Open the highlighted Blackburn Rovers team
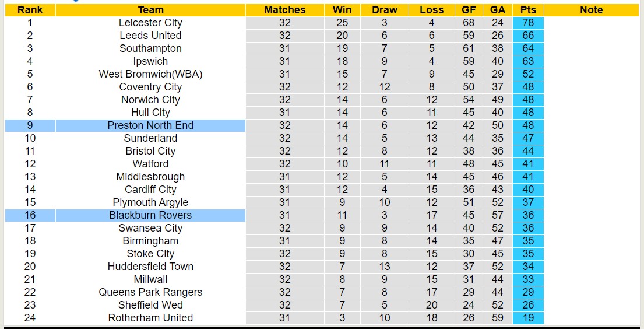Screen dimensions: 644x329 click(150, 215)
